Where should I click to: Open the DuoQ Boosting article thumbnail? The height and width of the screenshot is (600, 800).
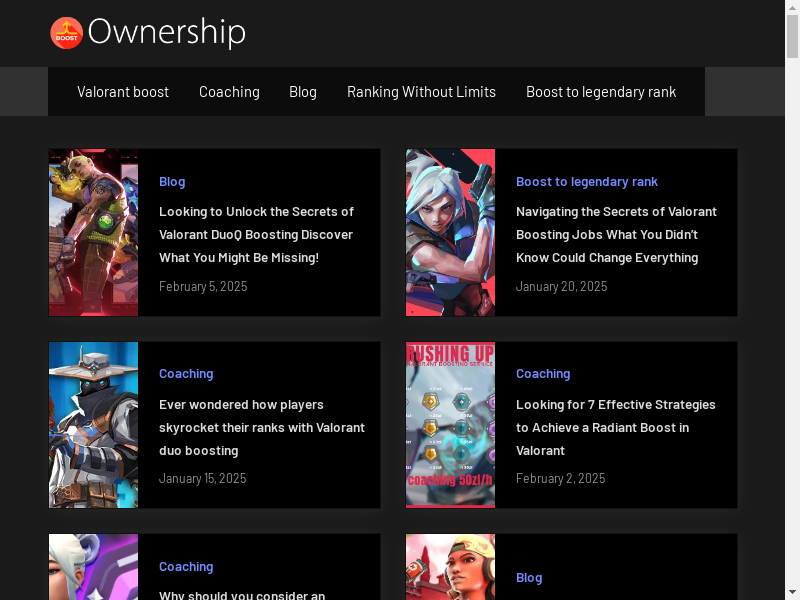pyautogui.click(x=94, y=233)
